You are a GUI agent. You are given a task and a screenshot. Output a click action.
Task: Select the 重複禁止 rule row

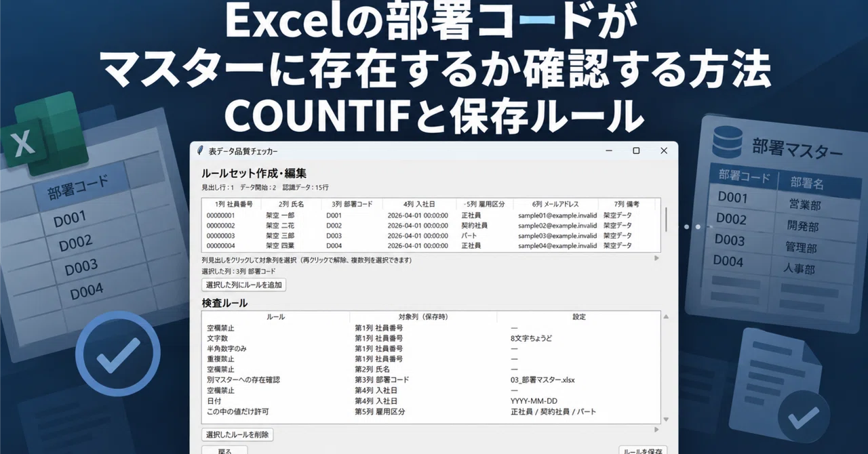tap(431, 359)
